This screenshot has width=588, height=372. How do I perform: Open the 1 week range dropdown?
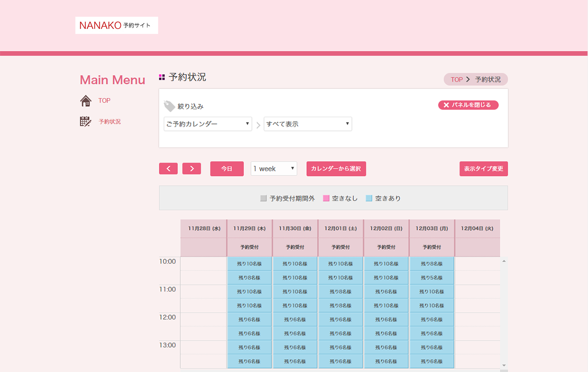274,169
